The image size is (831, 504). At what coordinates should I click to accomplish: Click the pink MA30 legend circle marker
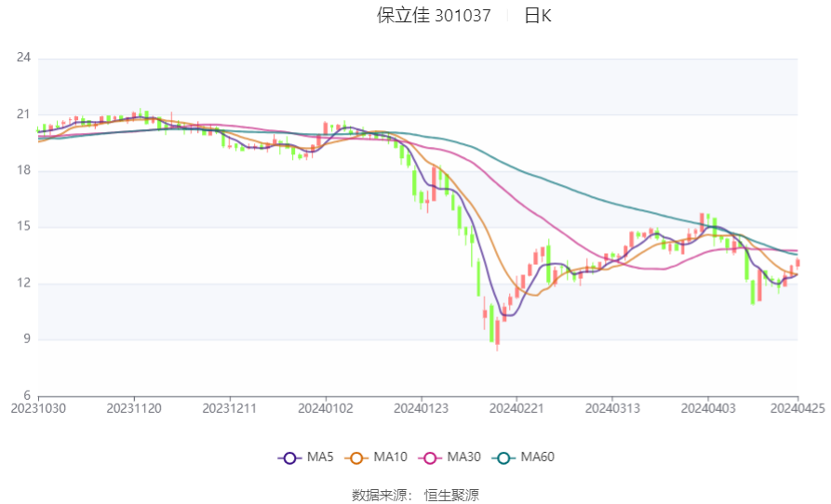(428, 458)
